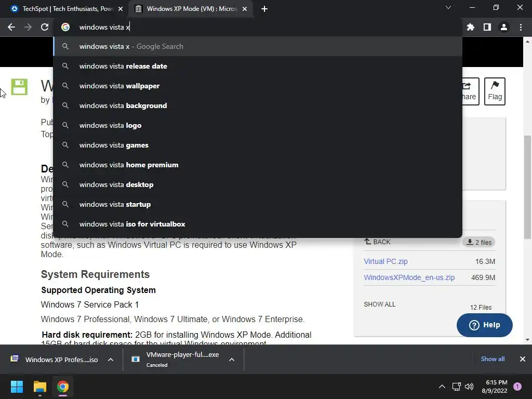The width and height of the screenshot is (532, 399).
Task: Click BACK in the files panel
Action: (377, 242)
